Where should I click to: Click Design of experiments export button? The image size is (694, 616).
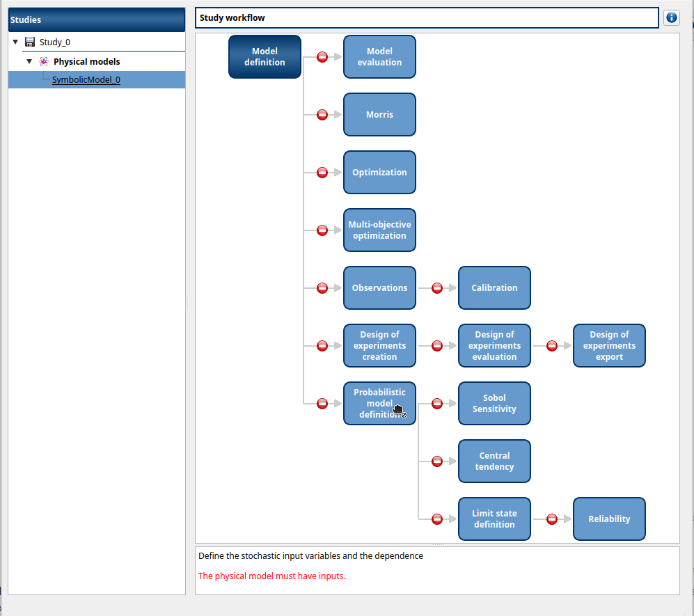610,346
